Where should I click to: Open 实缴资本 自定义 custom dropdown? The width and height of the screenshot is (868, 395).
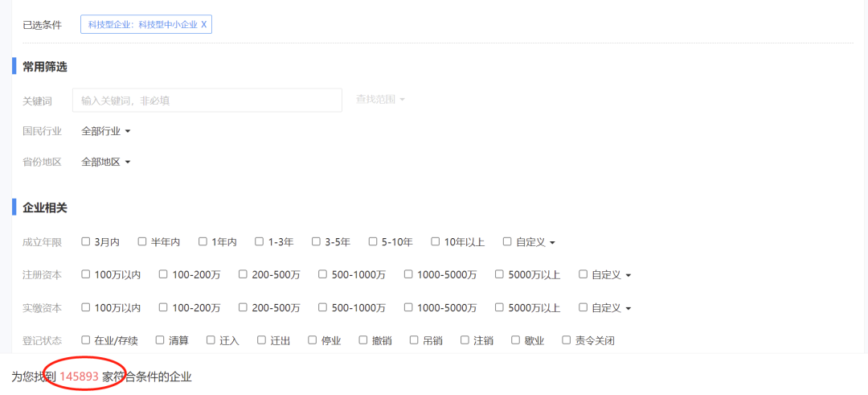click(611, 307)
